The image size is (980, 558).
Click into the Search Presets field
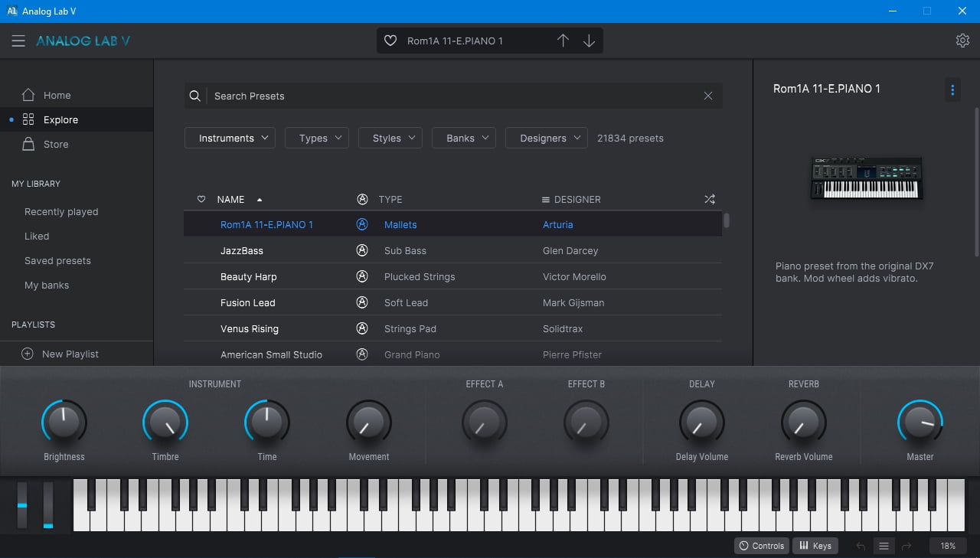click(452, 96)
